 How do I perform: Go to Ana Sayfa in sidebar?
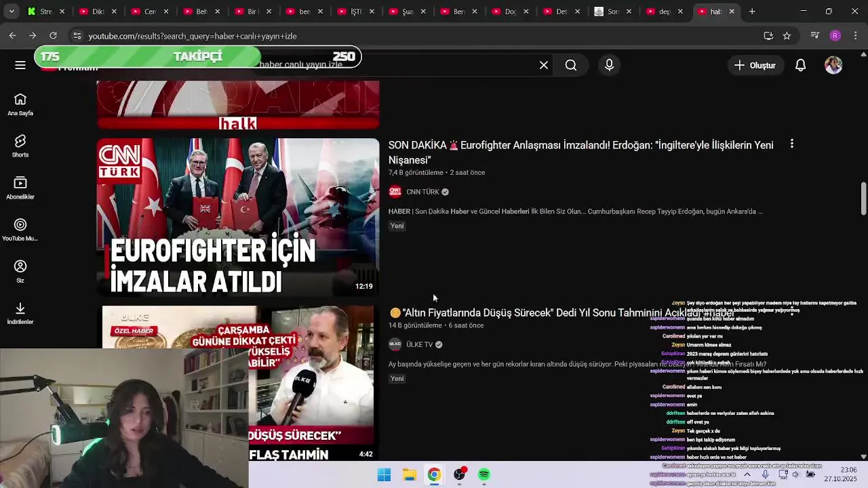tap(20, 104)
